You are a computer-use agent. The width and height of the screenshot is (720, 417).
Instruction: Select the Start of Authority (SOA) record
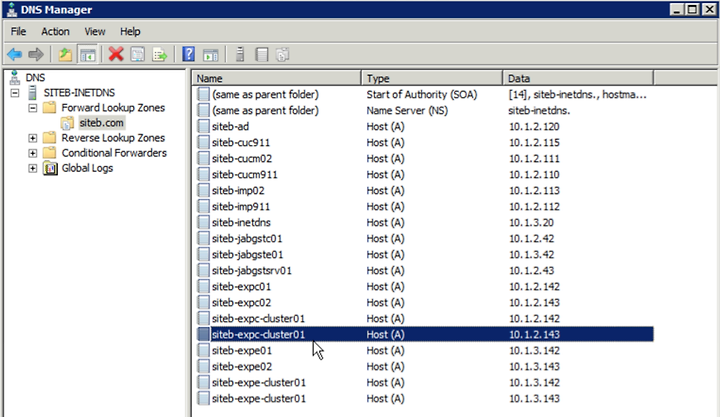(x=425, y=95)
